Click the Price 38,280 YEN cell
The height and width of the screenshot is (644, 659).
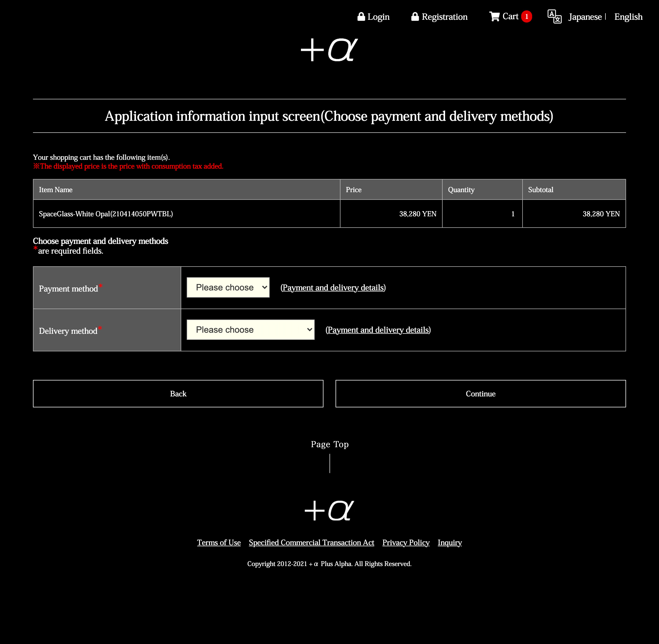point(391,214)
